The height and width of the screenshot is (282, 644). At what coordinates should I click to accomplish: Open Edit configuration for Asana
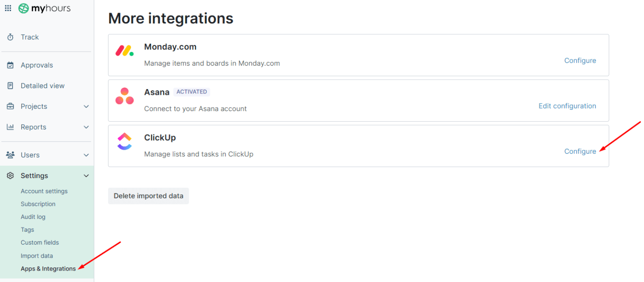click(x=567, y=106)
